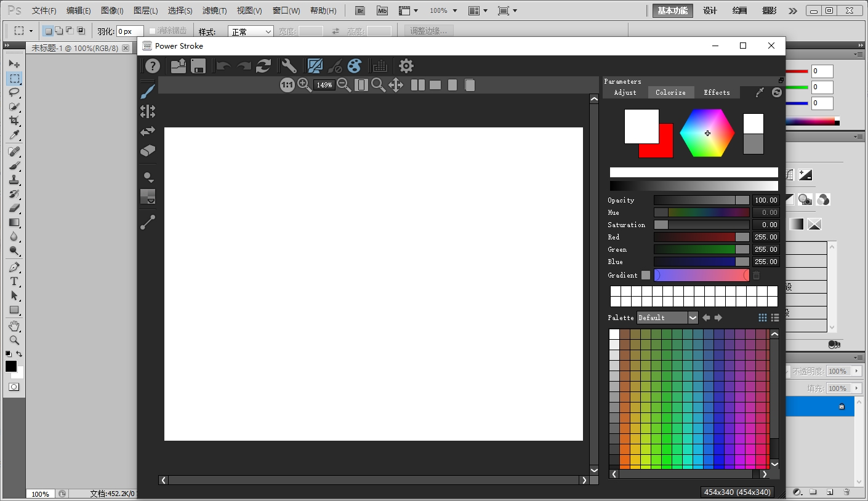868x501 pixels.
Task: Click the save floppy disk icon
Action: point(198,66)
